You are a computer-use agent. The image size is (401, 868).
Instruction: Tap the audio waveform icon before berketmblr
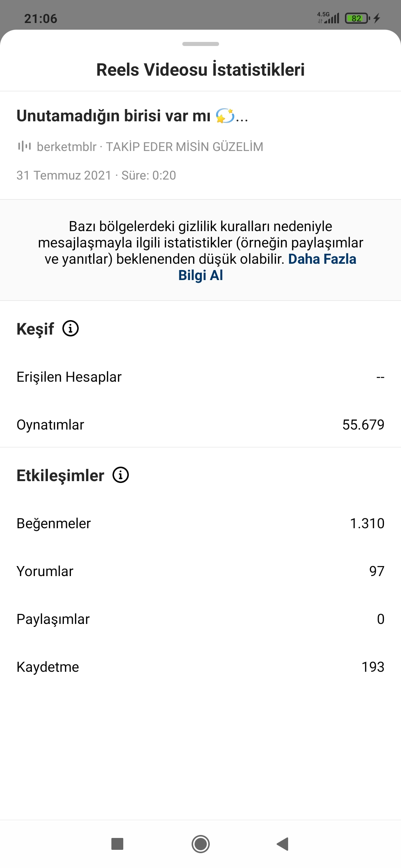coord(25,146)
